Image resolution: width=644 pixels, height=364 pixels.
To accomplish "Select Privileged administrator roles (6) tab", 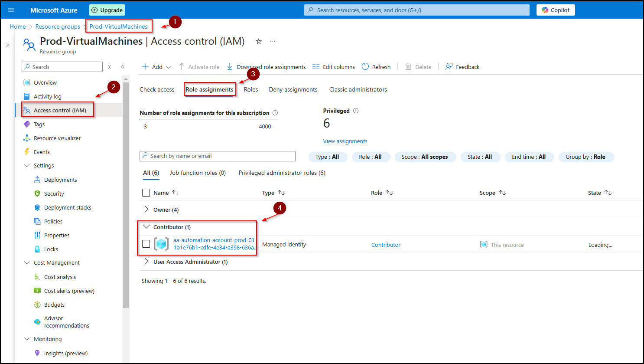I will (282, 173).
